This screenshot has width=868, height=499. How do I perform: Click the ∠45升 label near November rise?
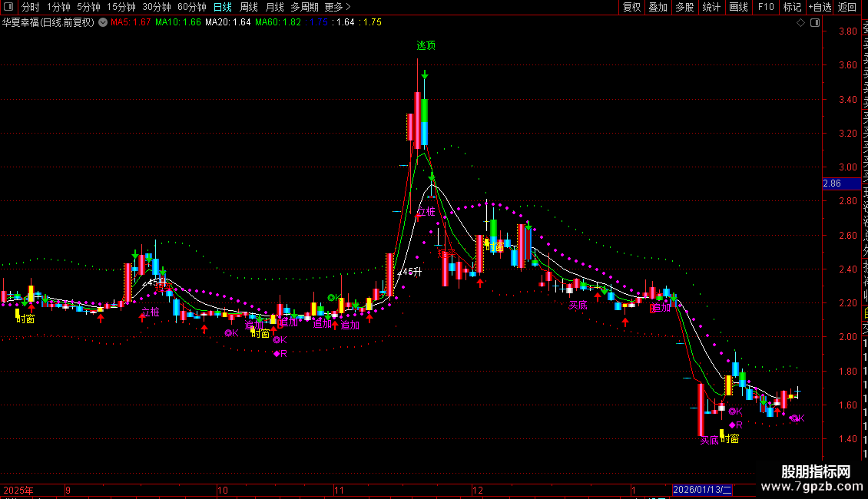(409, 272)
